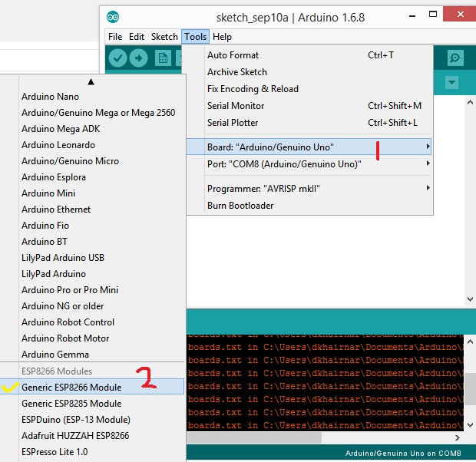Select Arduino Ethernet board
This screenshot has height=462, width=476.
pyautogui.click(x=92, y=210)
